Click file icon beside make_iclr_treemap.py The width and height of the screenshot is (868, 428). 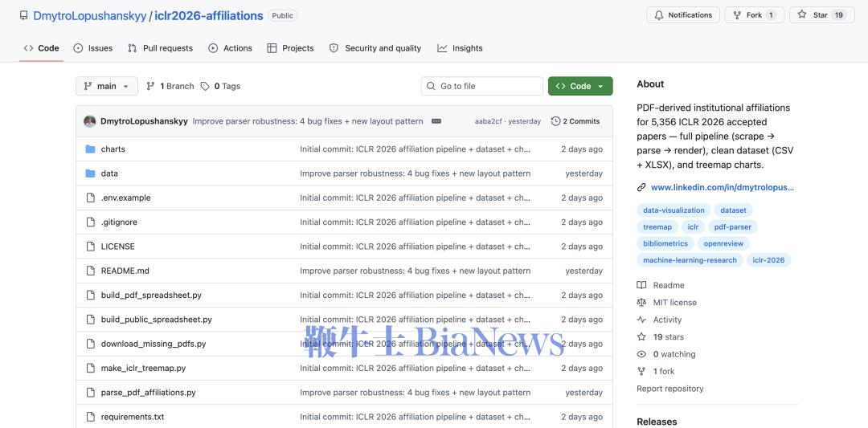[x=90, y=369]
